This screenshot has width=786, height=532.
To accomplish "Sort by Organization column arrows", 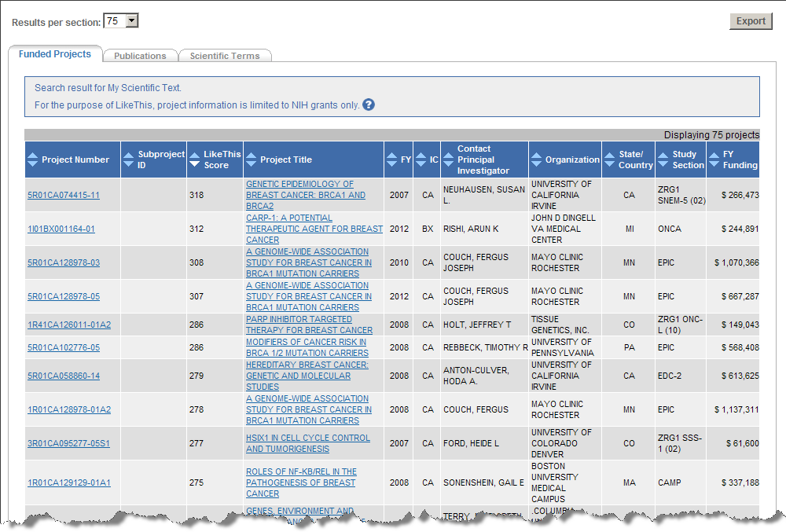I will click(x=536, y=160).
